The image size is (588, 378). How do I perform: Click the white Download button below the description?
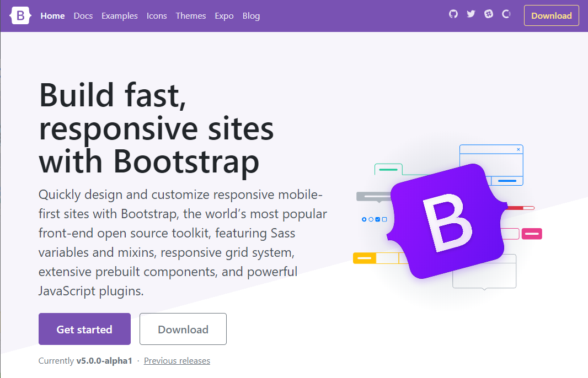click(183, 329)
